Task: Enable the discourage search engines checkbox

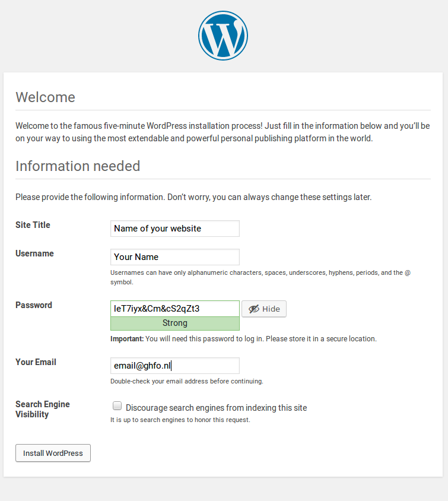Action: click(x=117, y=406)
